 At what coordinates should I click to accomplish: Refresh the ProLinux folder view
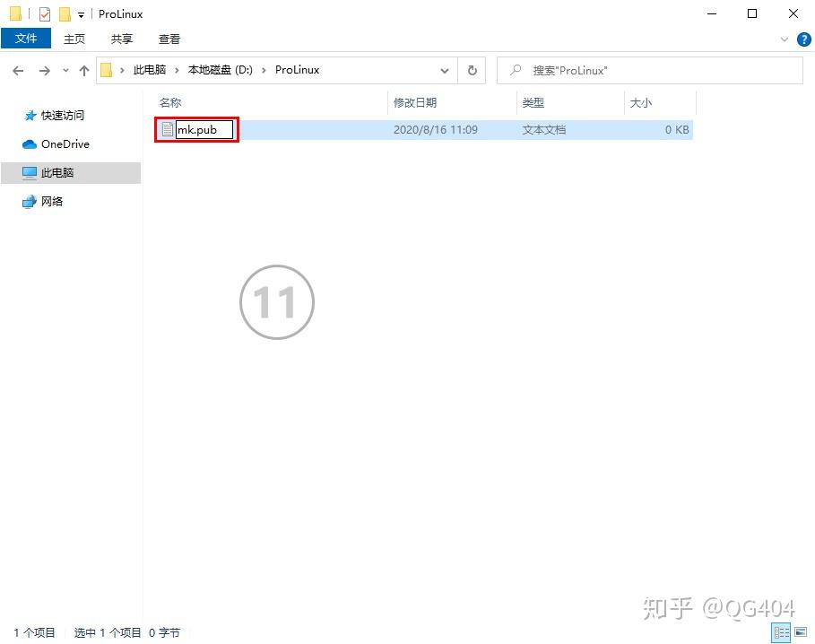pyautogui.click(x=472, y=70)
